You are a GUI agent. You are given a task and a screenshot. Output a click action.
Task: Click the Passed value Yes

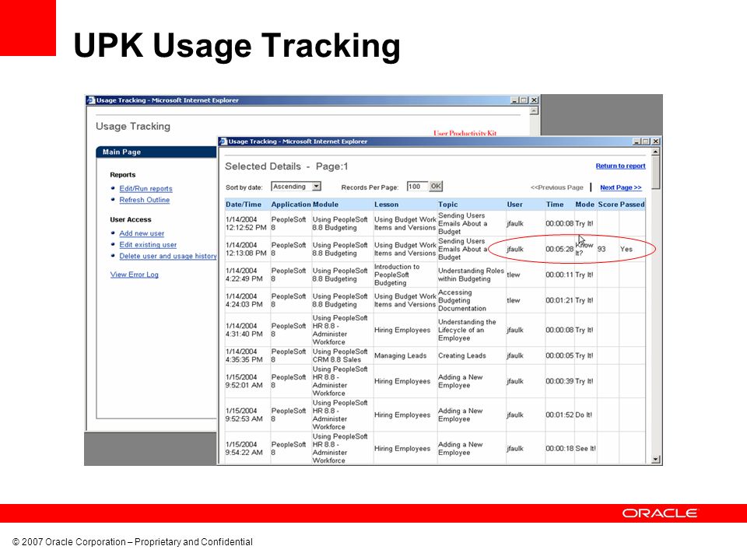[x=626, y=249]
